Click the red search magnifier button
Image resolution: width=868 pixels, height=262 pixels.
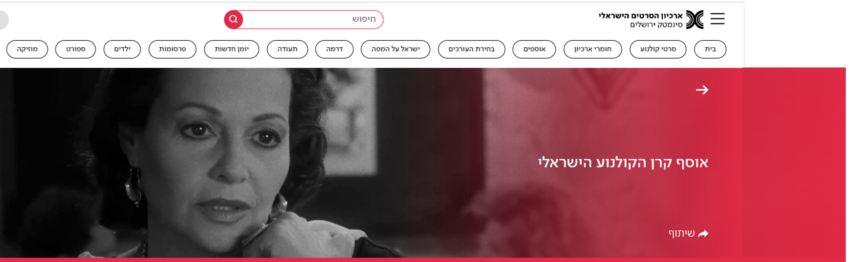[233, 20]
